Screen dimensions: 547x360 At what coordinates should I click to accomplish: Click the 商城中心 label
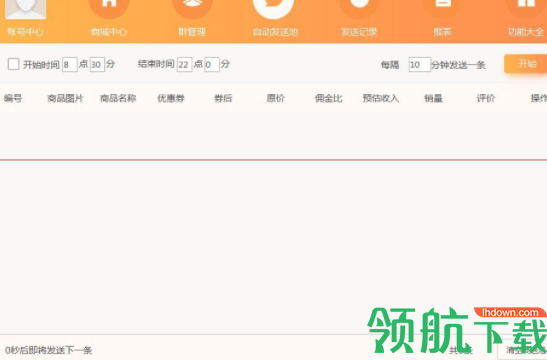coord(109,32)
